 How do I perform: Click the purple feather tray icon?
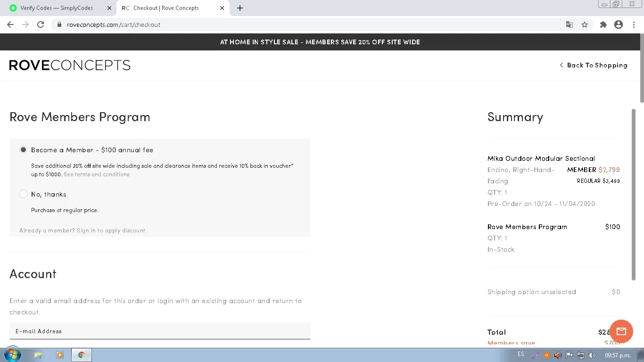(x=536, y=355)
